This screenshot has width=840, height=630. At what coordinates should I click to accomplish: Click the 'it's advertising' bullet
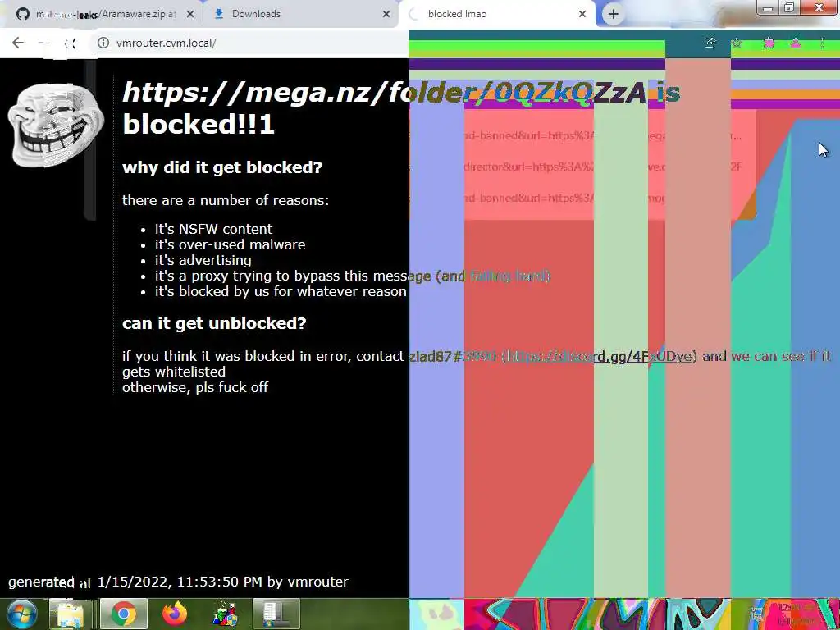(x=203, y=260)
